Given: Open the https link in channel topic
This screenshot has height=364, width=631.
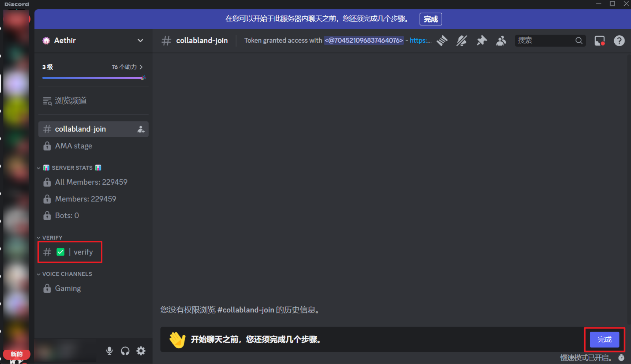Looking at the screenshot, I should pos(420,41).
